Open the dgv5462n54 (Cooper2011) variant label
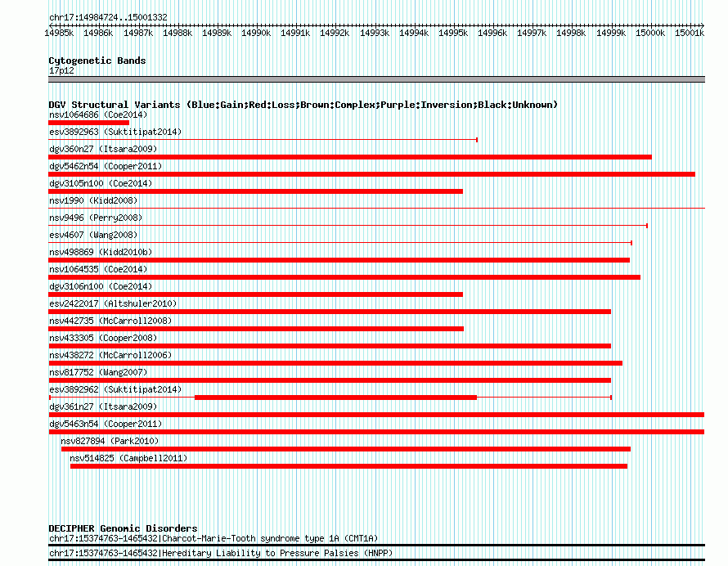 point(106,166)
